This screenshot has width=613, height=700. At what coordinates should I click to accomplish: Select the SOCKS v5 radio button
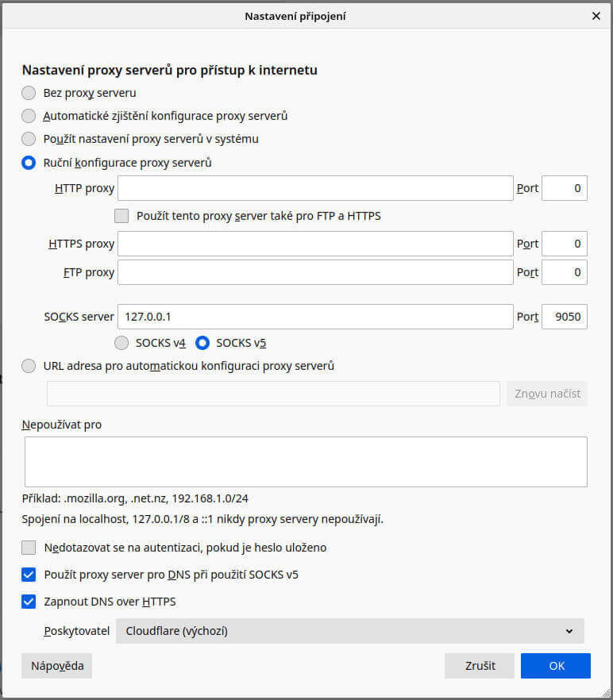tap(204, 343)
